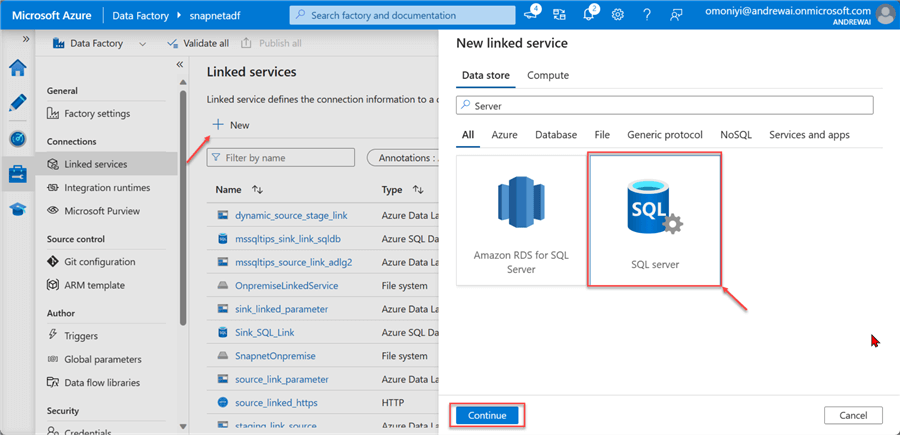The width and height of the screenshot is (900, 435).
Task: Click snapnetadf breadcrumb
Action: [215, 15]
